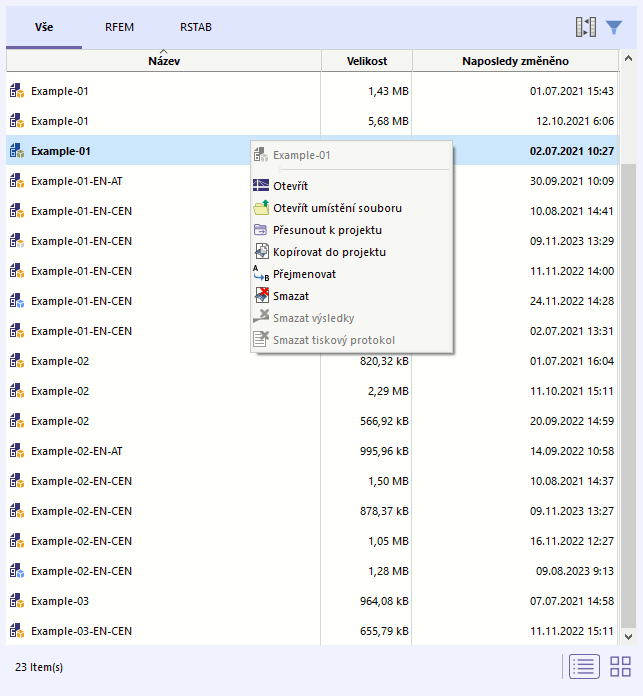
Task: Sort by the Název column header
Action: [x=163, y=61]
